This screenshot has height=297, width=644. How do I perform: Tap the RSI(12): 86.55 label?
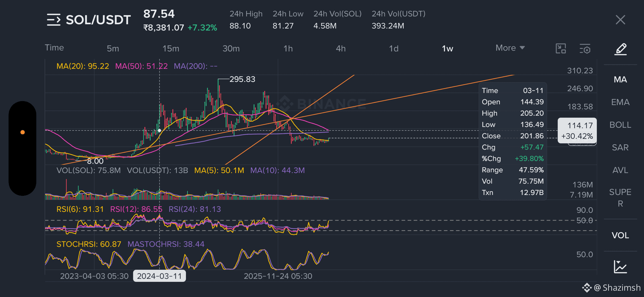136,209
